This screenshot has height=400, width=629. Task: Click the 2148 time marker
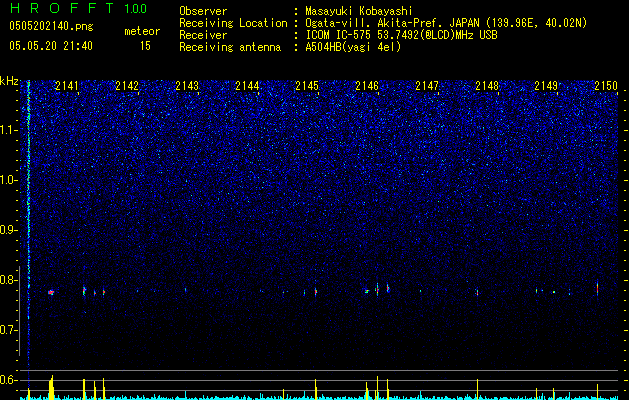click(487, 85)
